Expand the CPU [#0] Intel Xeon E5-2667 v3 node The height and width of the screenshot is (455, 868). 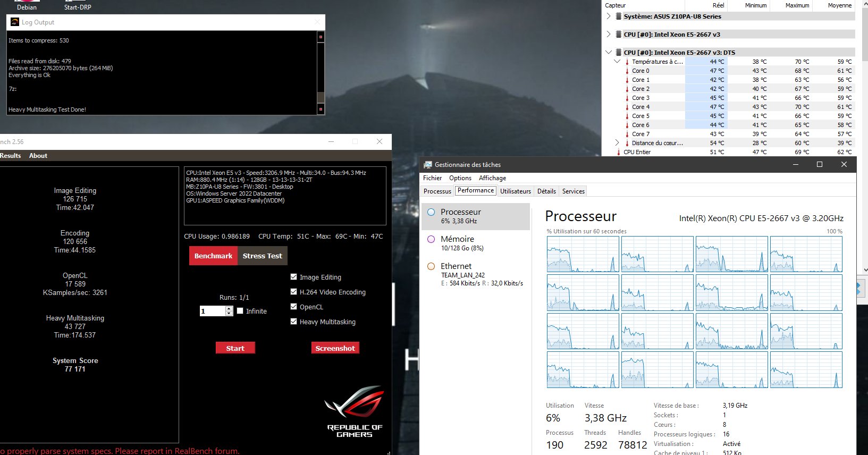tap(609, 35)
